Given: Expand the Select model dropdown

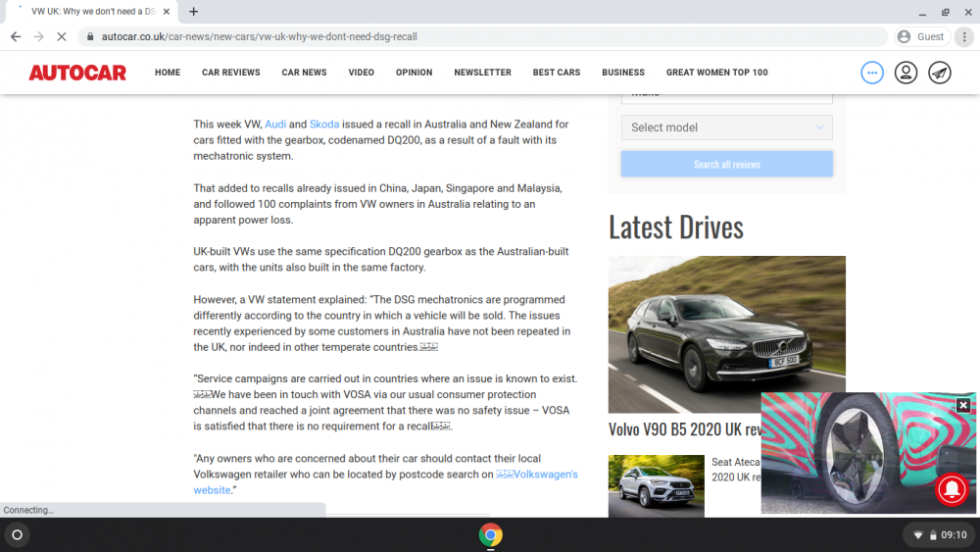Looking at the screenshot, I should [x=727, y=127].
